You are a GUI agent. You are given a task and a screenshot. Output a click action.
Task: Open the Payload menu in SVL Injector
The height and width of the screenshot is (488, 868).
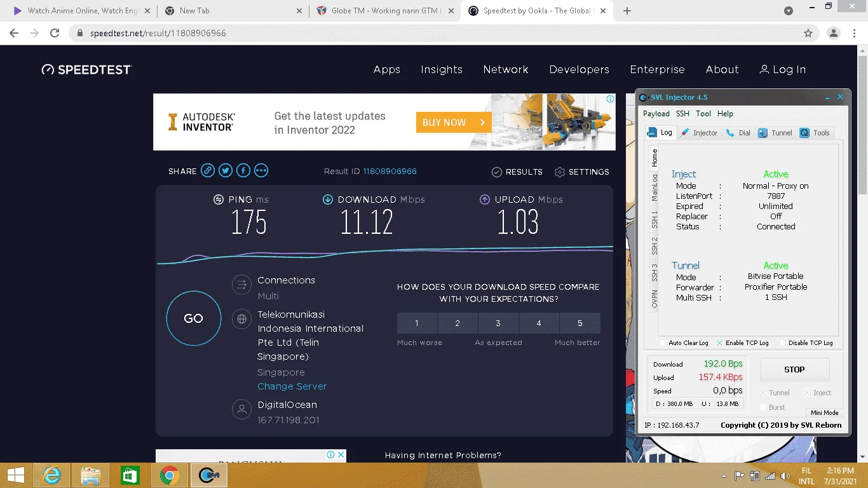pos(656,114)
